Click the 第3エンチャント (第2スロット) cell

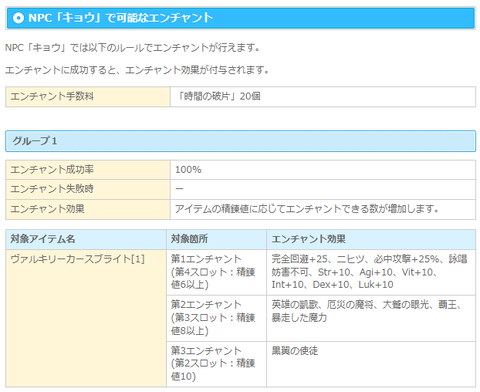coord(216,364)
